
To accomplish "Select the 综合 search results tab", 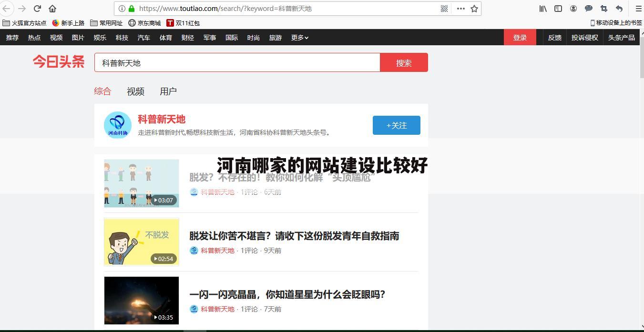I will (x=102, y=91).
